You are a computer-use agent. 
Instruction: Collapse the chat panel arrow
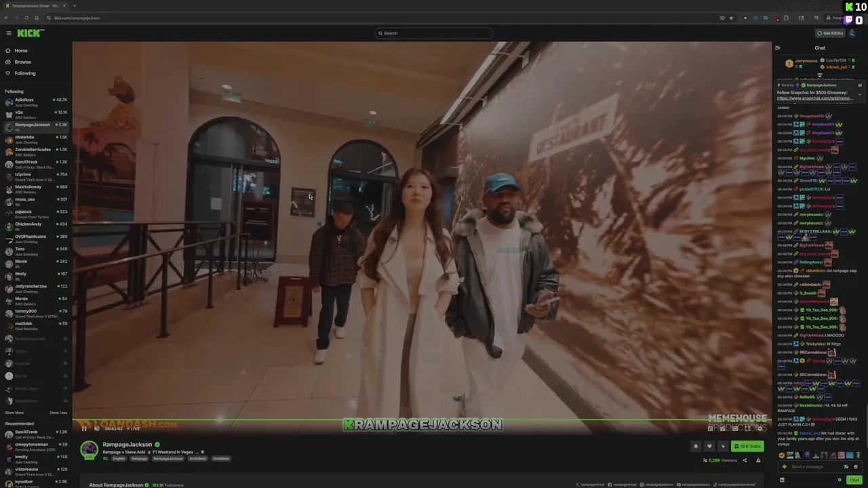coord(777,48)
